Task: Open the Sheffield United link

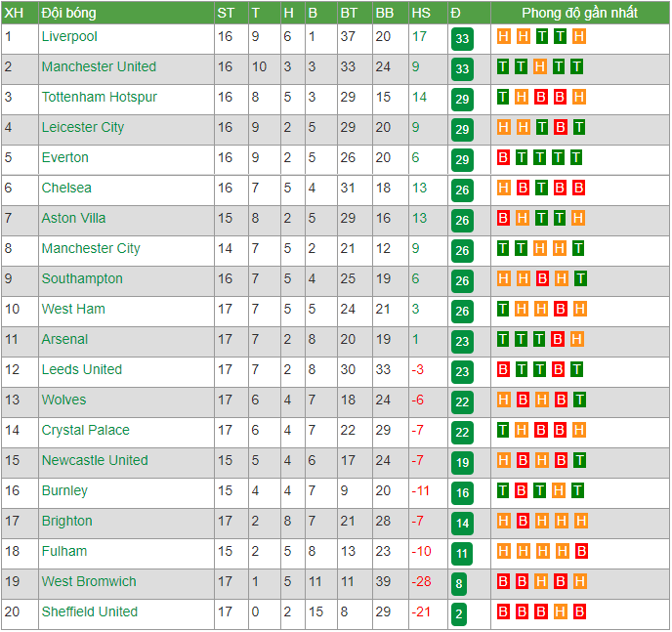Action: click(90, 611)
